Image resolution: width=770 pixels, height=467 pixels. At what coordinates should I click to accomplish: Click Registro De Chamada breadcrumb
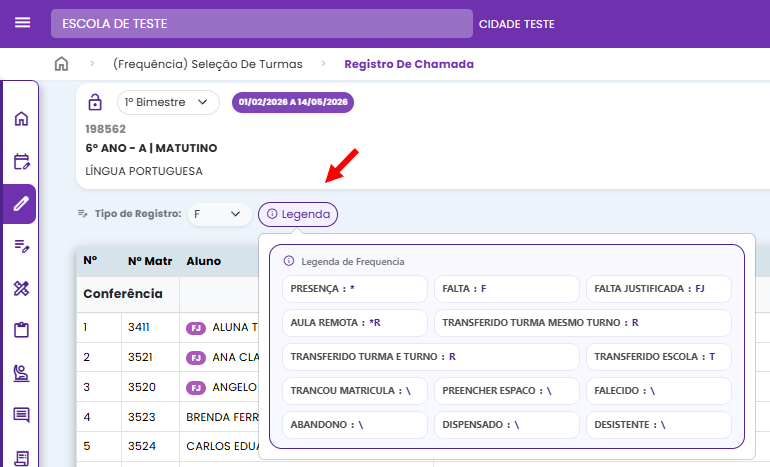[x=409, y=64]
